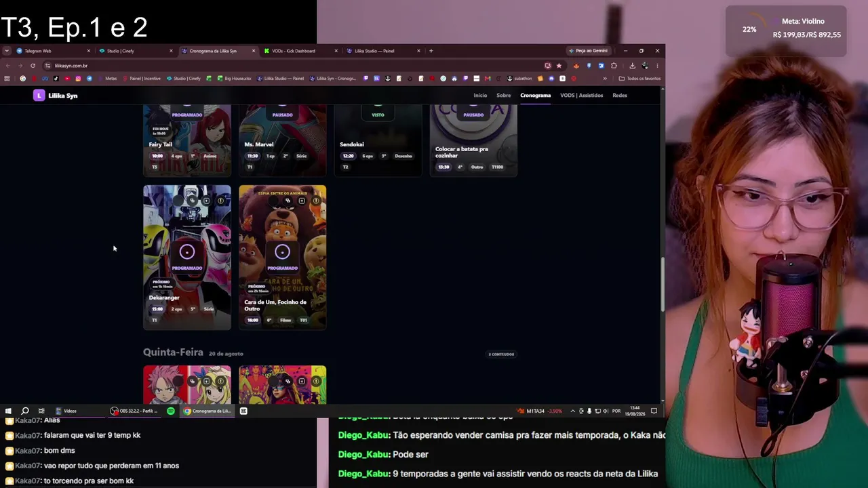Viewport: 868px width, 488px height.
Task: Open the Metas bookmark
Action: pos(107,79)
